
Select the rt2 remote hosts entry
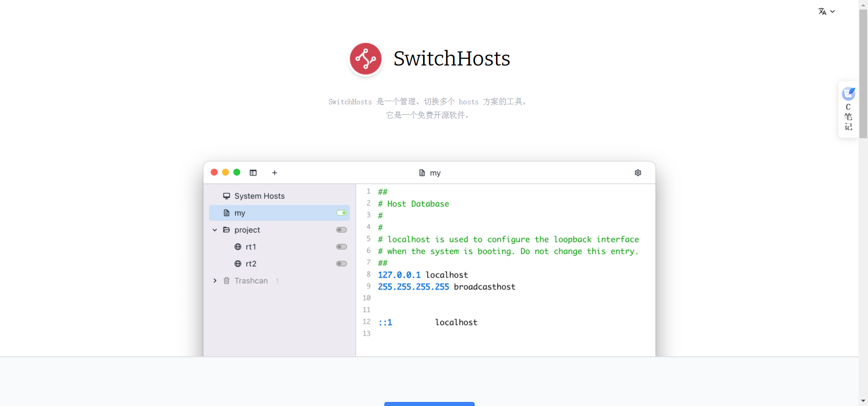[279, 264]
